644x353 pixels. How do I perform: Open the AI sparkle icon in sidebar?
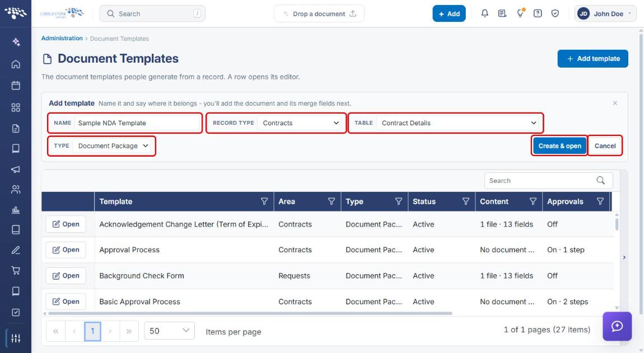point(16,42)
